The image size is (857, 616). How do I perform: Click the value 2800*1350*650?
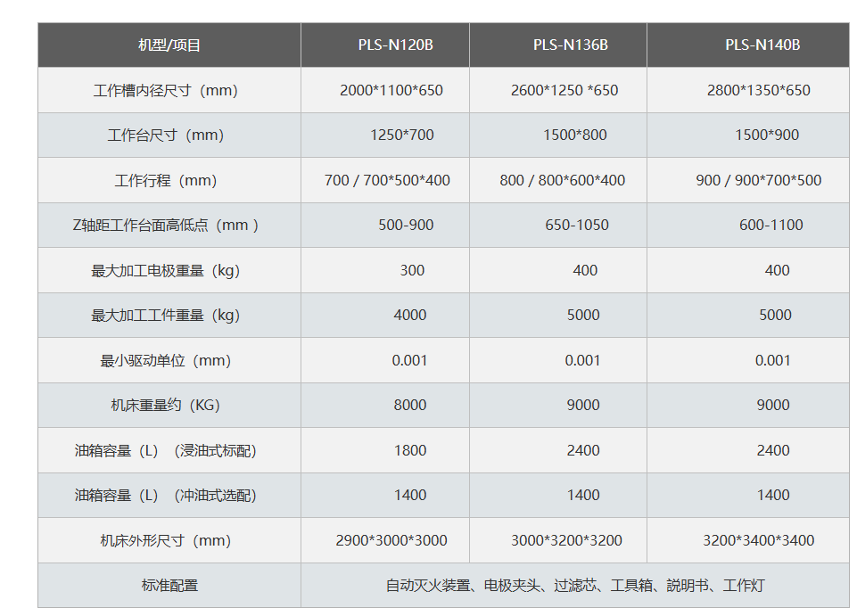[x=759, y=90]
